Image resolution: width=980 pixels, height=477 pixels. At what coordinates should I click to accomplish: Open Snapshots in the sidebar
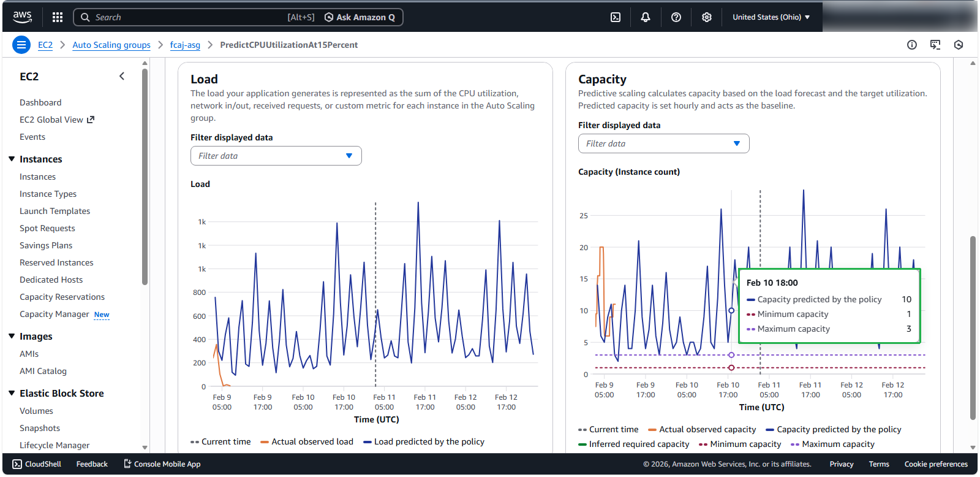40,428
